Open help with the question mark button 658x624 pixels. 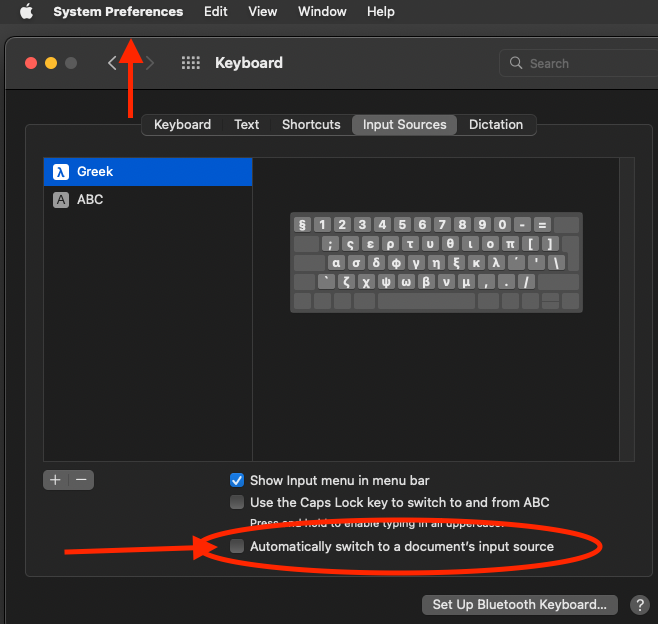click(640, 605)
